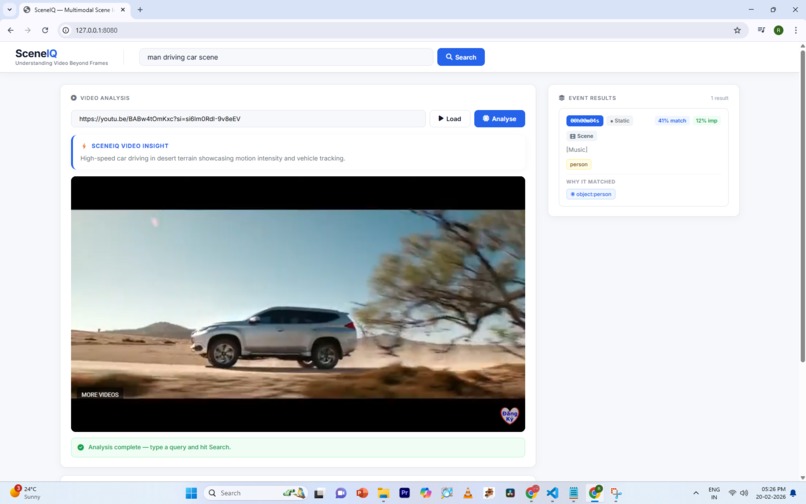Open the tab search dropdown arrow

[x=9, y=10]
